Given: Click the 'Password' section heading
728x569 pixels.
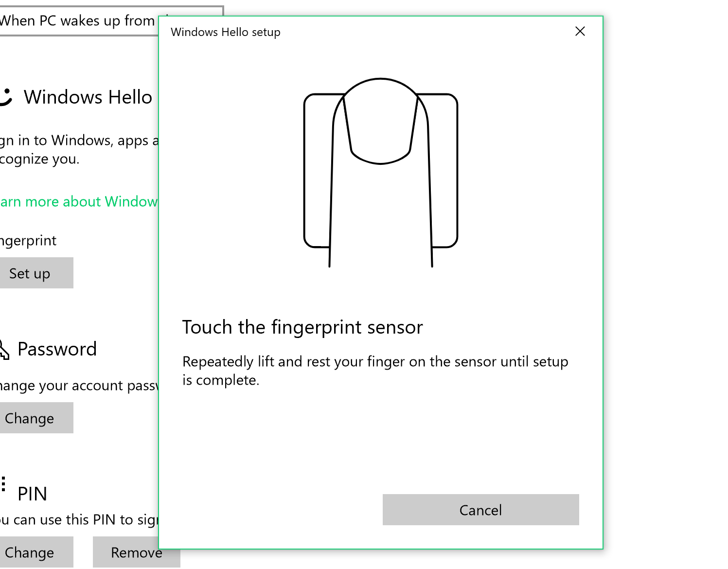Looking at the screenshot, I should (57, 349).
